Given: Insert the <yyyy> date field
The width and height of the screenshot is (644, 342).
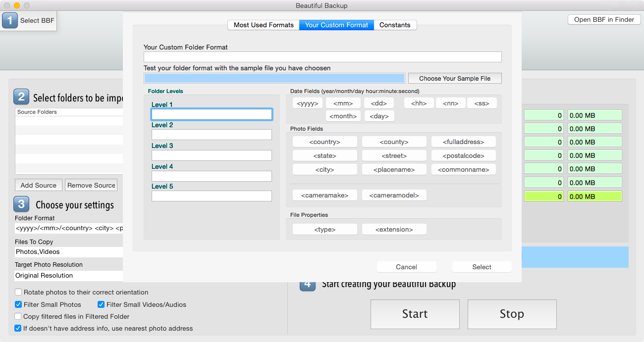Looking at the screenshot, I should tap(308, 103).
